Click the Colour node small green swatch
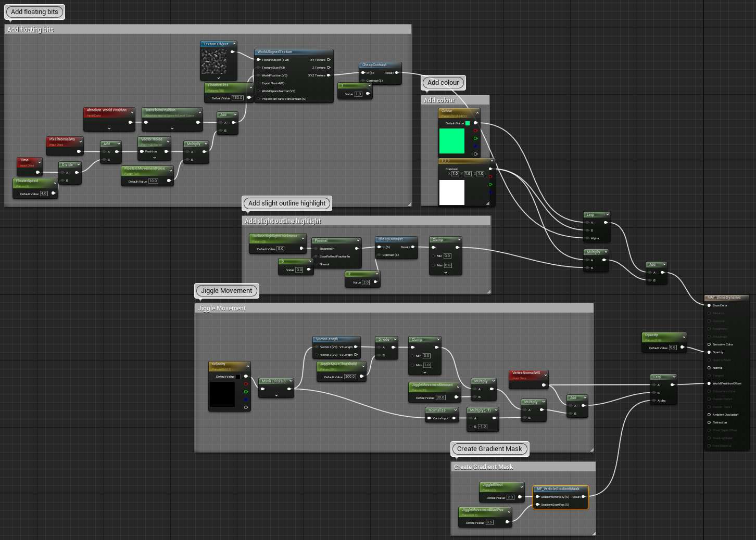The width and height of the screenshot is (756, 540). [468, 123]
